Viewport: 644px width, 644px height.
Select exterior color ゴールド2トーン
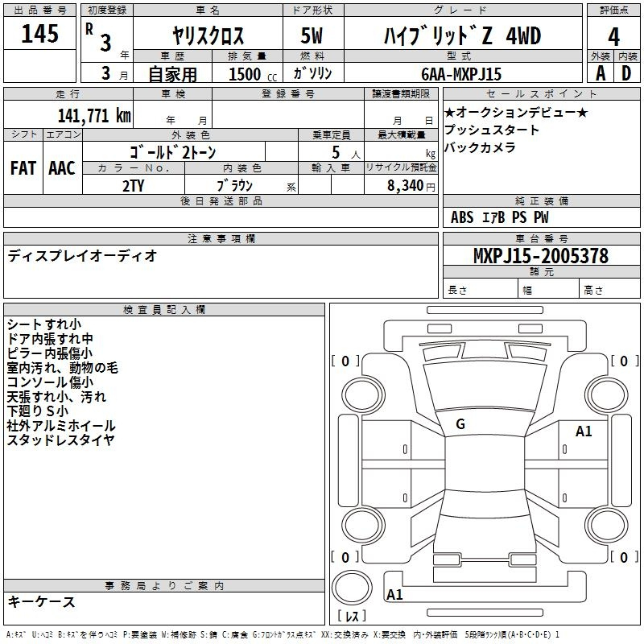click(173, 152)
